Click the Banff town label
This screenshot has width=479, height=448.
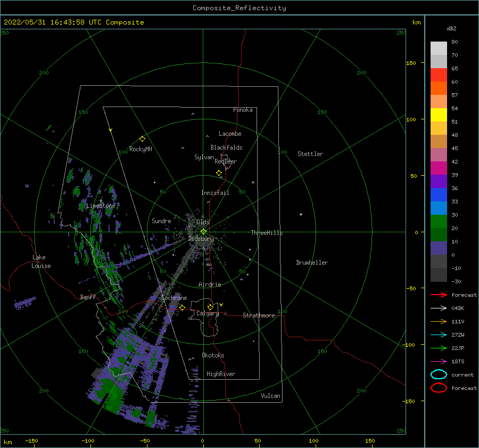click(x=88, y=297)
